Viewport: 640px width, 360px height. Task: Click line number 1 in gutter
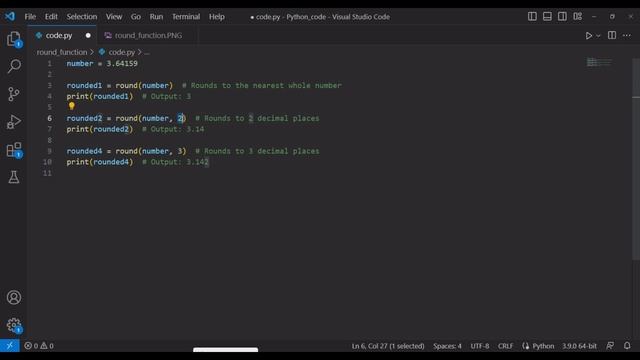click(x=49, y=64)
